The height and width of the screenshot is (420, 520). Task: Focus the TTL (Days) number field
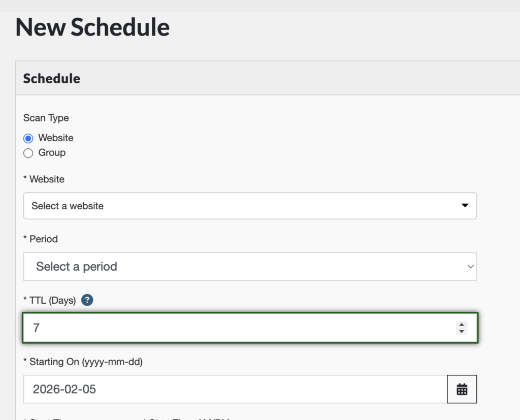click(x=239, y=328)
